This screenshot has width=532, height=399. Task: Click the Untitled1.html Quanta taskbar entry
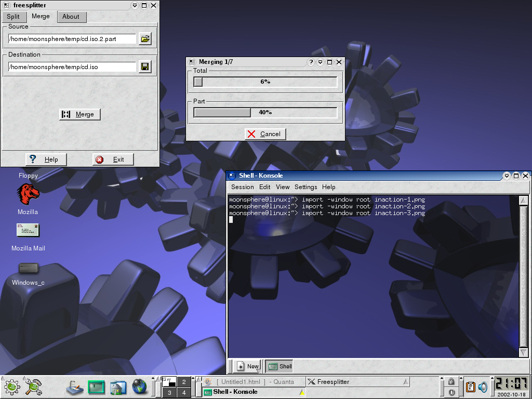pyautogui.click(x=254, y=382)
